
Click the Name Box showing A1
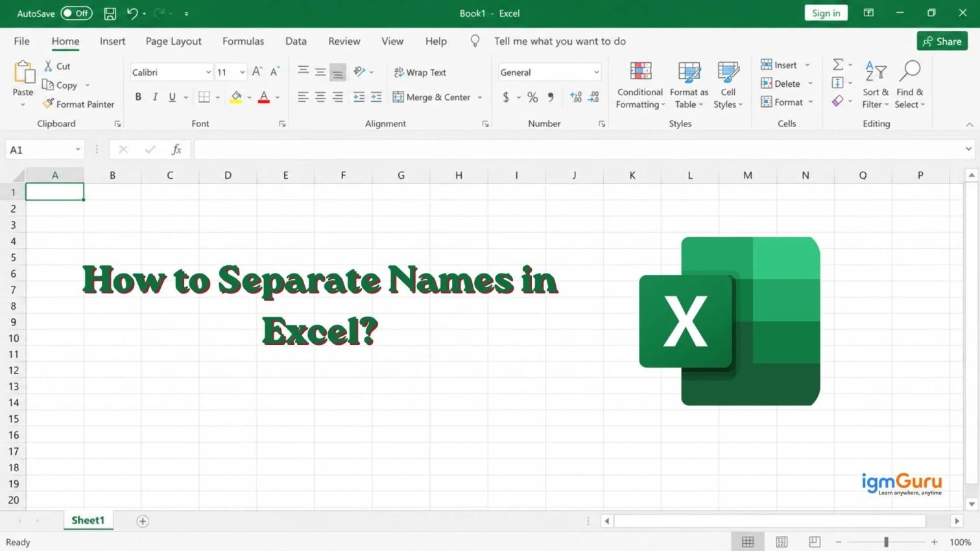tap(45, 150)
